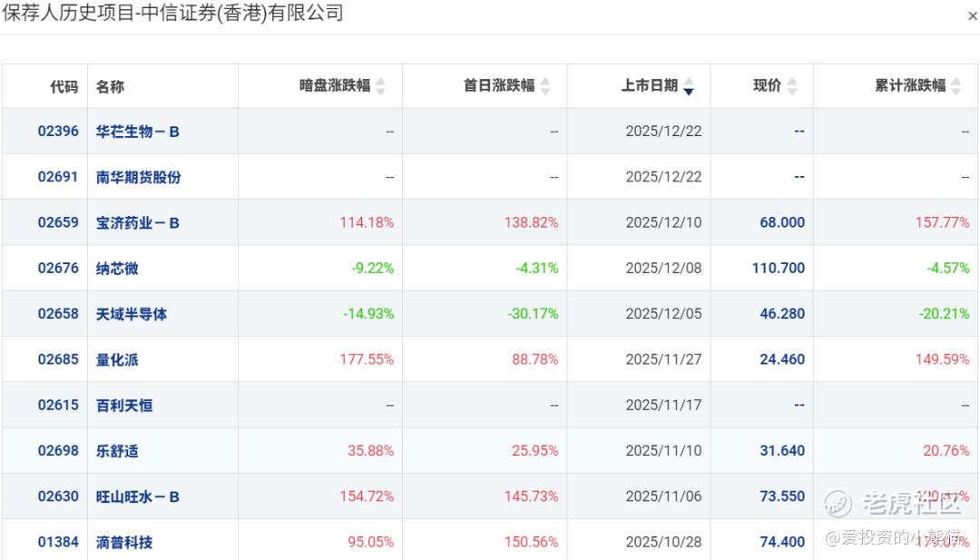Screen dimensions: 980x560
Task: Click gray-market change 154.72%
Action: tap(367, 496)
